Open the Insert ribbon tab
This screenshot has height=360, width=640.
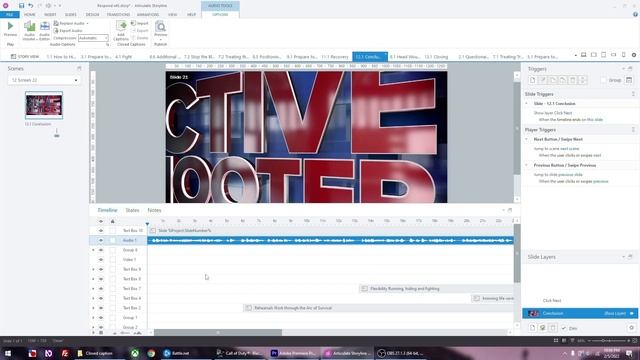click(50, 14)
